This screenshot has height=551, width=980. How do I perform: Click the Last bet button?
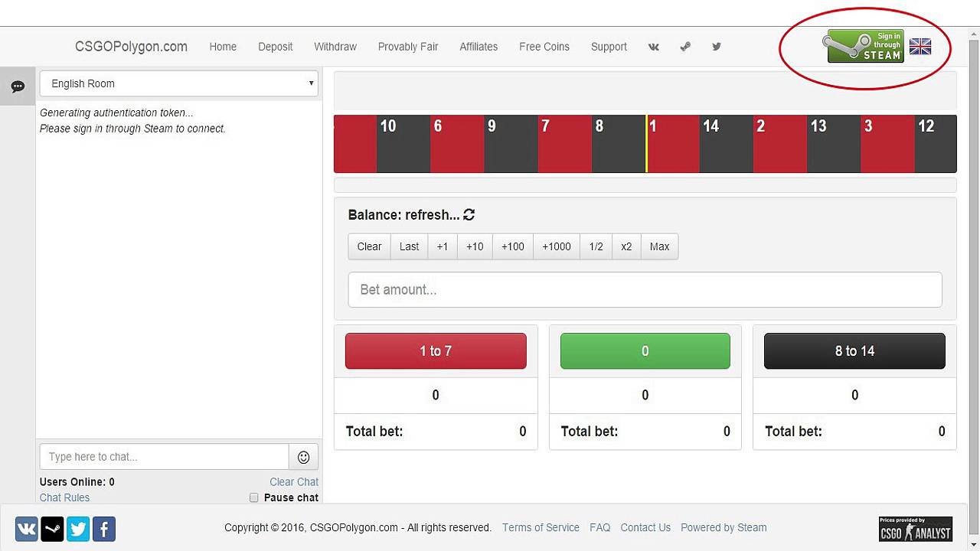(409, 246)
